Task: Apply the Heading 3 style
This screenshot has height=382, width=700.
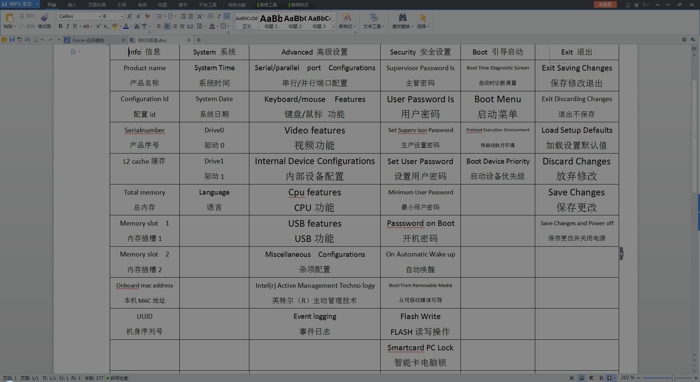Action: point(319,21)
